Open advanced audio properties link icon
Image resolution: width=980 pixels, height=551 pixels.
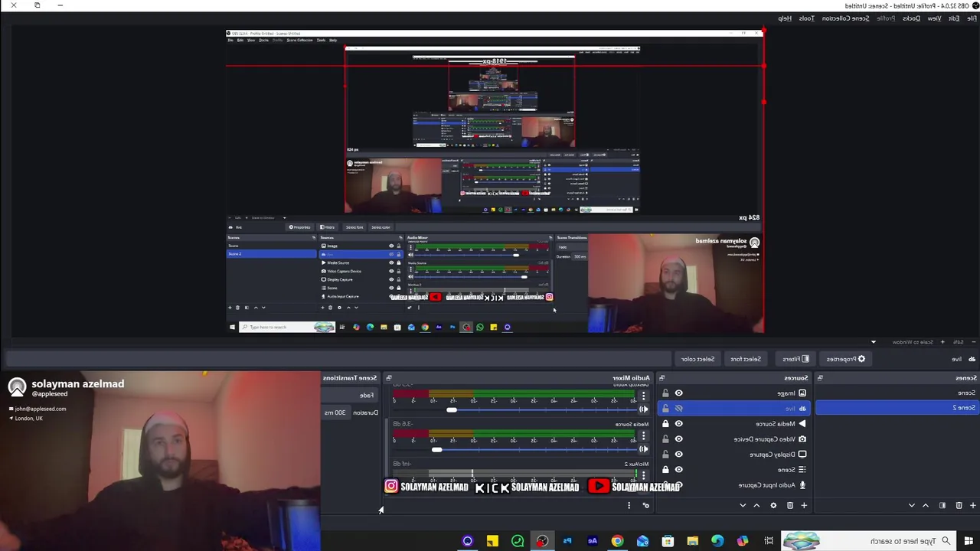pos(645,505)
